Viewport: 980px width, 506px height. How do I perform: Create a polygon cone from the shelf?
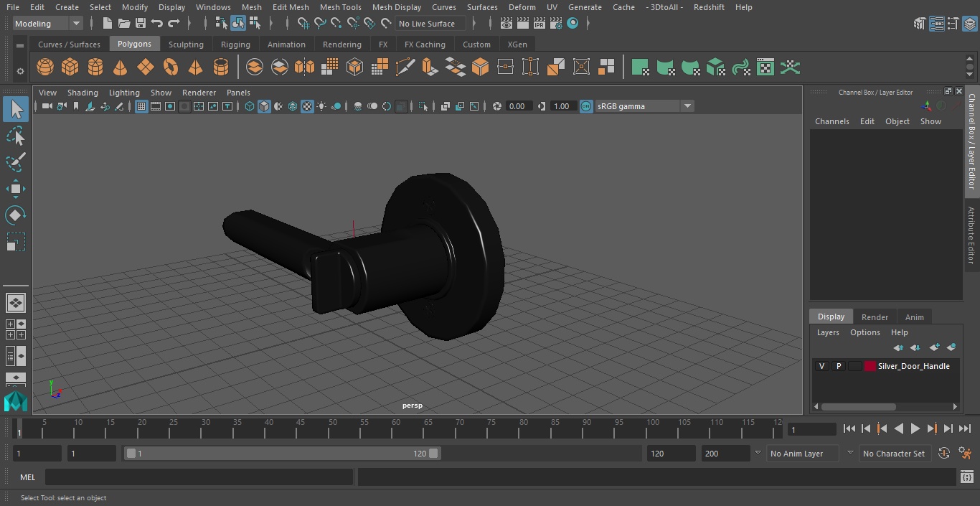(121, 67)
